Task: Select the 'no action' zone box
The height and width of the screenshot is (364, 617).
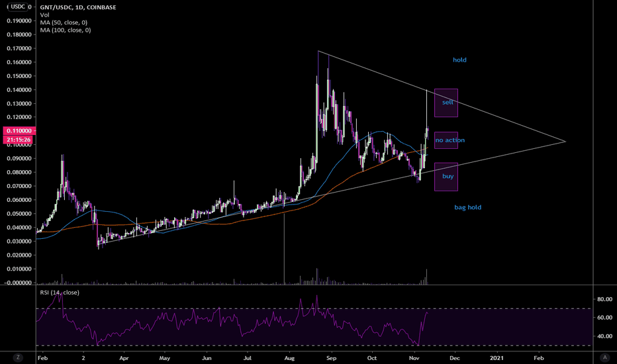Action: click(x=446, y=140)
